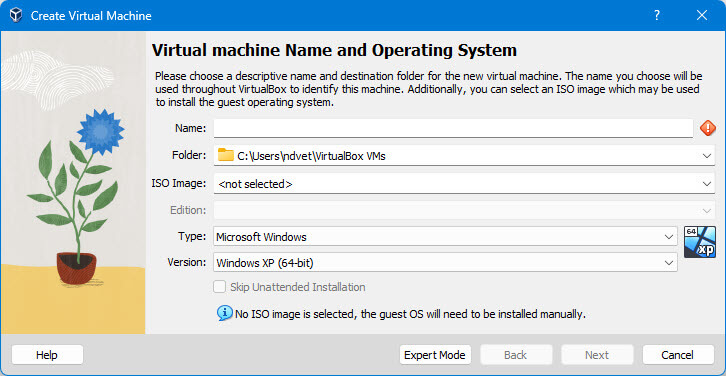Toggle Skip Unattended Installation checkbox
This screenshot has height=376, width=726.
219,287
